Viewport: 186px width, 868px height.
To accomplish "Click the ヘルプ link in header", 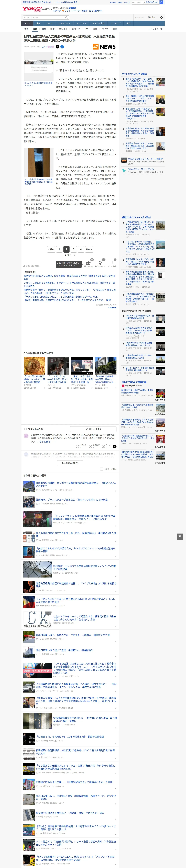I will [127, 2].
